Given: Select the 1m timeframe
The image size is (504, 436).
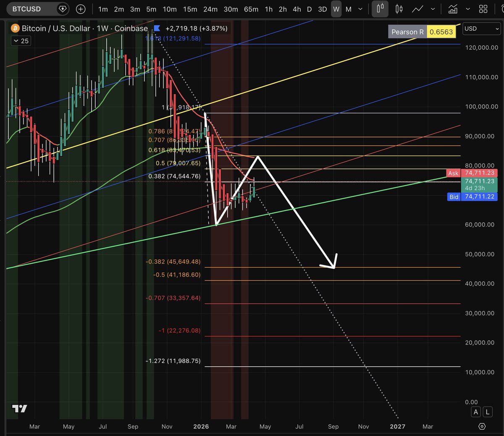Looking at the screenshot, I should [103, 9].
